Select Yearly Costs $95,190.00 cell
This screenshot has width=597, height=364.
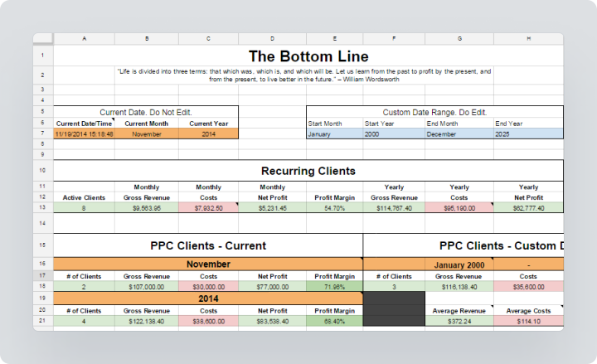pos(459,208)
